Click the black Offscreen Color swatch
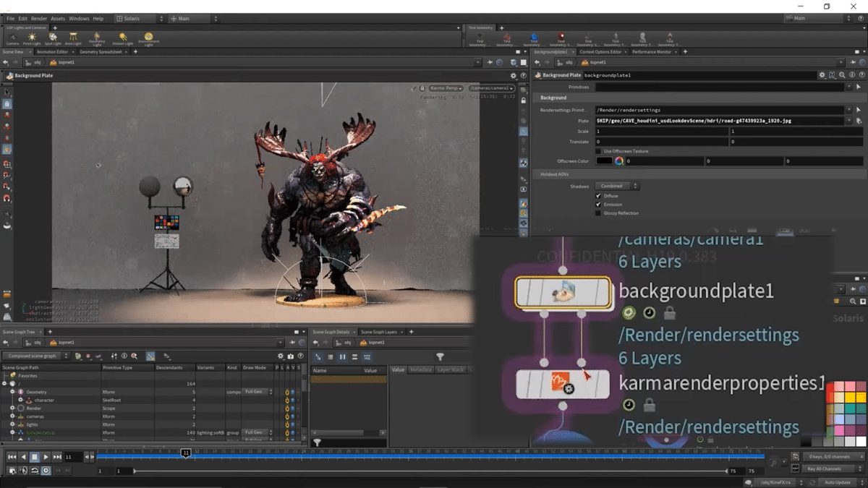 click(x=604, y=161)
